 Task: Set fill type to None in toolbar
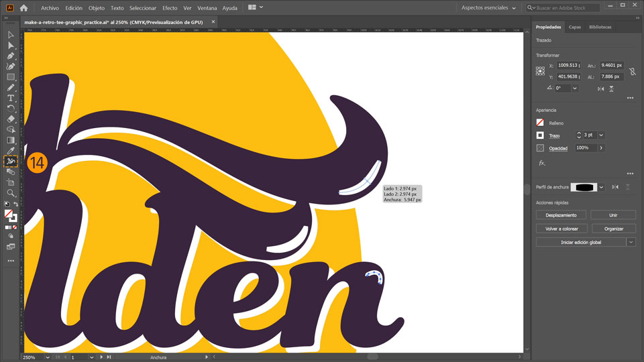(15, 227)
